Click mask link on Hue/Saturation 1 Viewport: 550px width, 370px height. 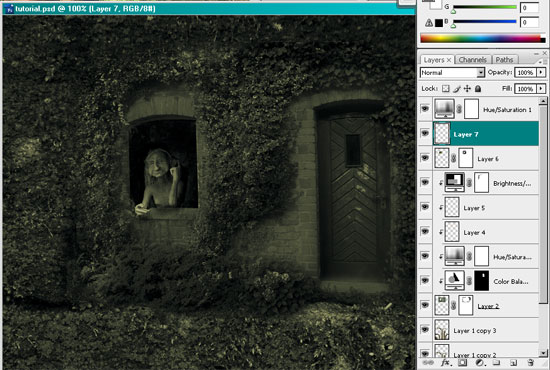click(459, 109)
